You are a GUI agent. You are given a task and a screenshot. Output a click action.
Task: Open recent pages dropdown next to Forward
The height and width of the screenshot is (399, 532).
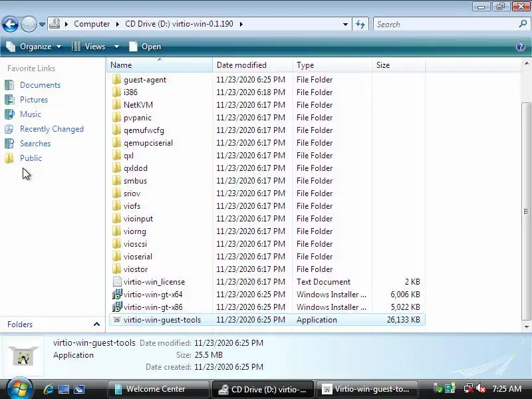42,25
